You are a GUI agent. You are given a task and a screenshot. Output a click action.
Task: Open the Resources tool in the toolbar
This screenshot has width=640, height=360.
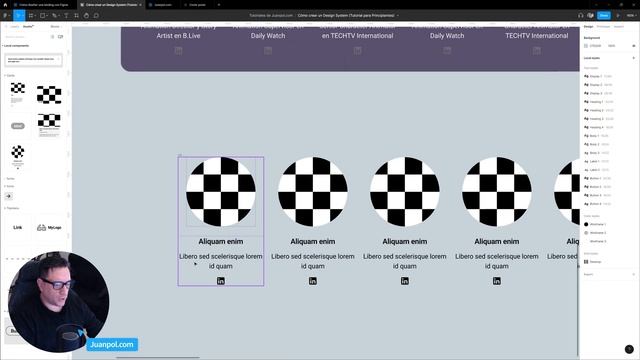pyautogui.click(x=76, y=16)
